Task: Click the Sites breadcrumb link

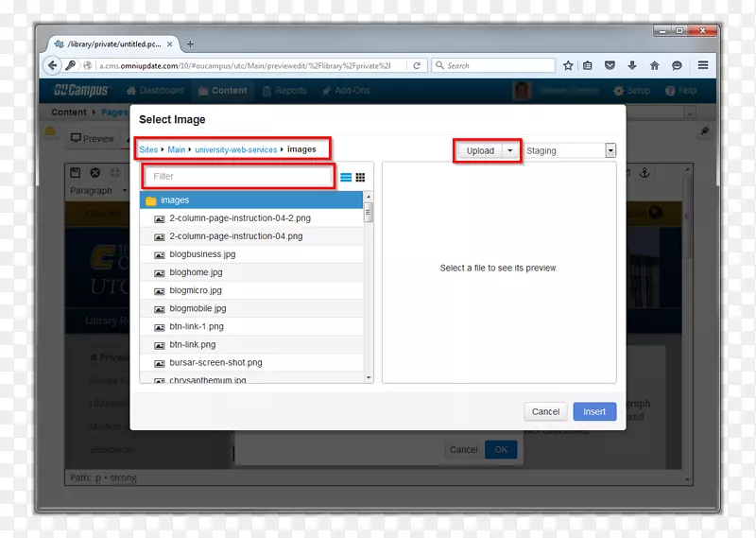Action: tap(148, 149)
